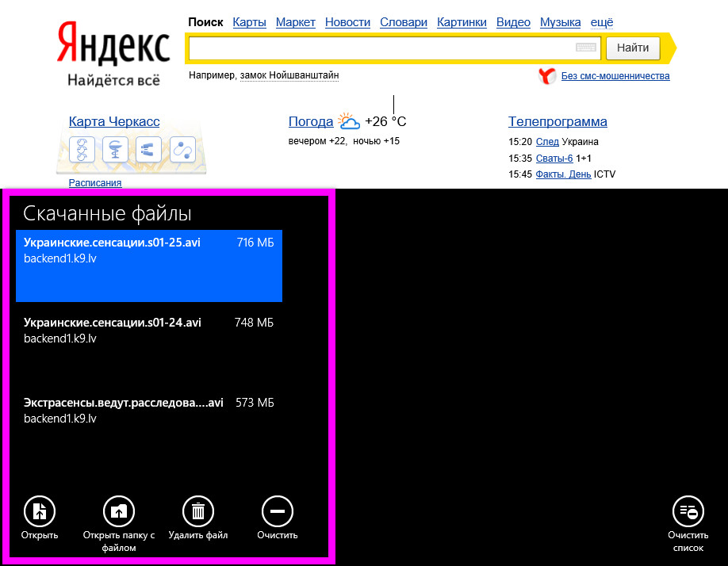This screenshot has width=728, height=566.
Task: Open the Расписания link
Action: (95, 183)
